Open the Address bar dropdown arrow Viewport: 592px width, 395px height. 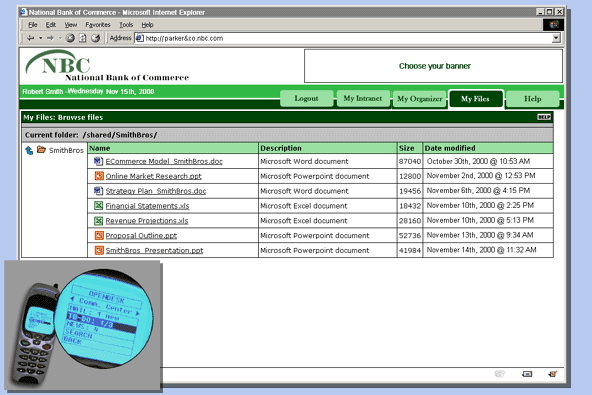click(556, 38)
